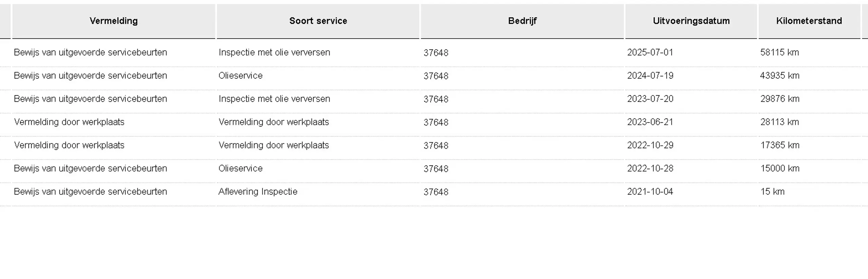Select the 2022-10-29 date entry
Viewport: 868px width, 279px height.
(x=650, y=145)
